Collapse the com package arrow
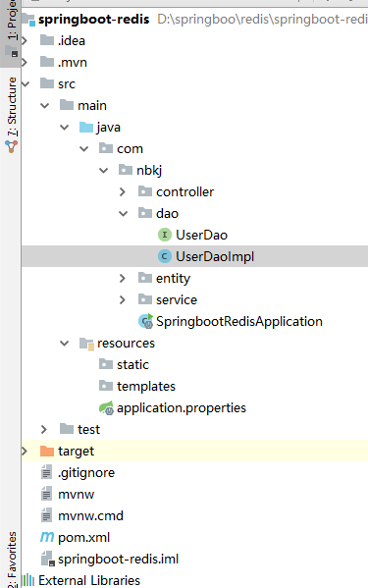 [84, 148]
